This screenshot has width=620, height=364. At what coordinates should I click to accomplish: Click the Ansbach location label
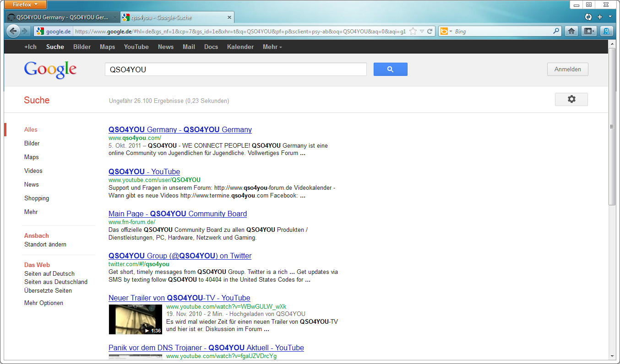36,236
